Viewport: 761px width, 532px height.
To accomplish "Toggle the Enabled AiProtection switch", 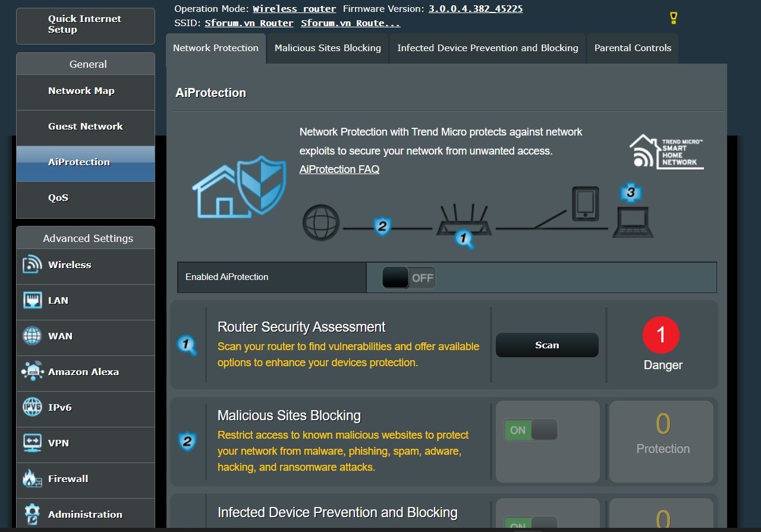I will click(408, 278).
